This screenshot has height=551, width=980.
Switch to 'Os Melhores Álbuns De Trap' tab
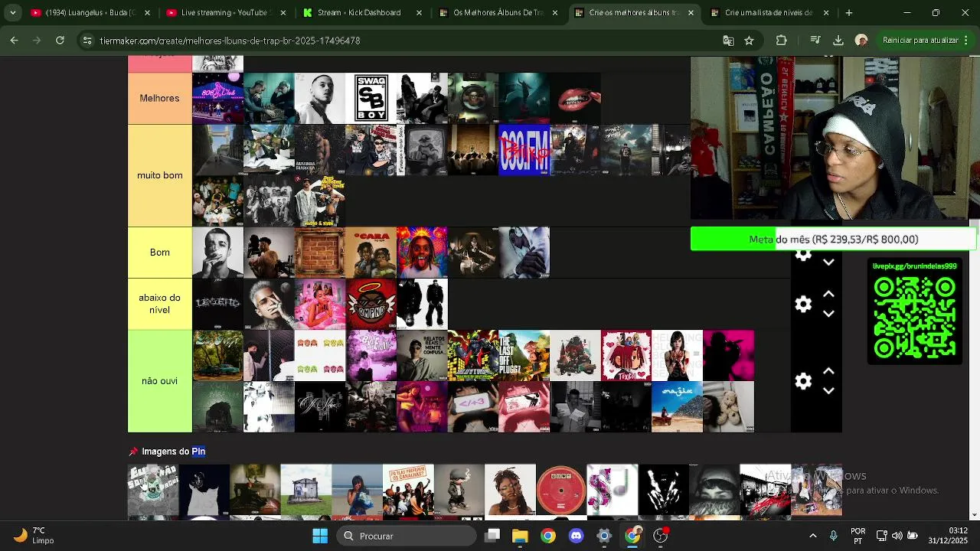(498, 13)
